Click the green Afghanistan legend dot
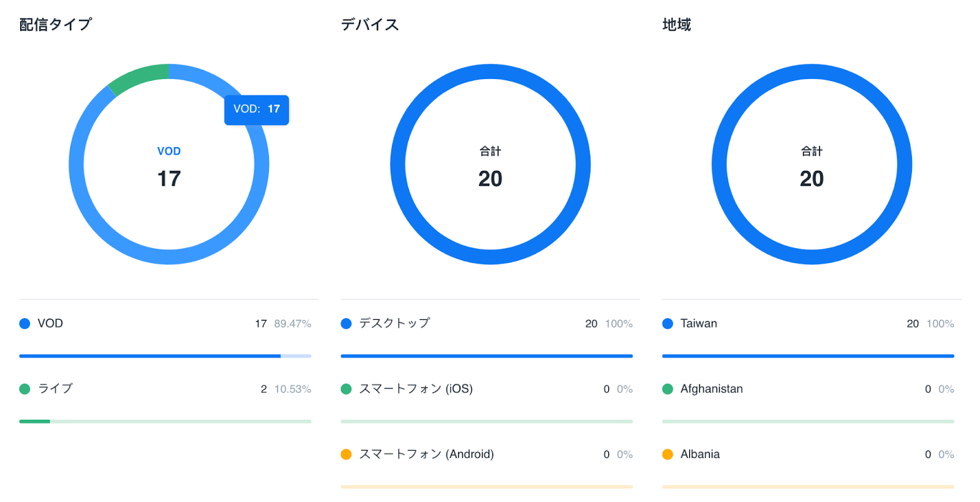Image resolution: width=980 pixels, height=502 pixels. click(668, 389)
